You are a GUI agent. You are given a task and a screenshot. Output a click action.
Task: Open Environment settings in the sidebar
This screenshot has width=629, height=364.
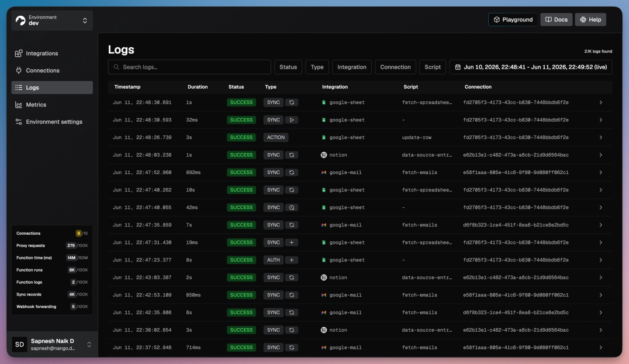coord(52,122)
